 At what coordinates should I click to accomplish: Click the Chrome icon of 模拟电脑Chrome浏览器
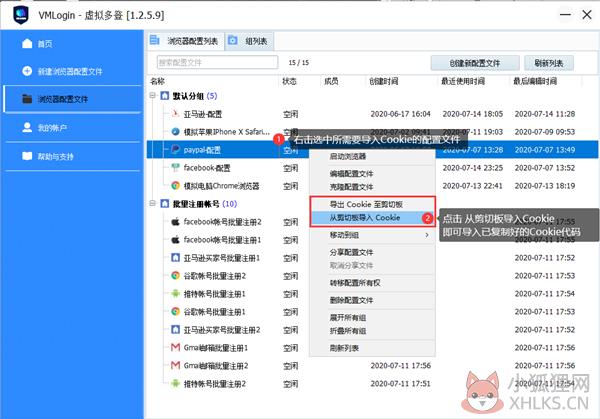pos(175,186)
